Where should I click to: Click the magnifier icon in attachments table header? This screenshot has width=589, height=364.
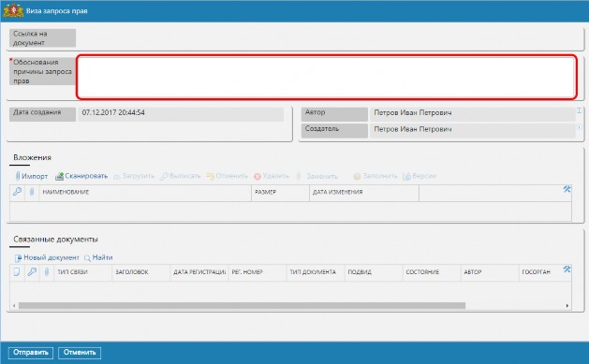point(17,192)
